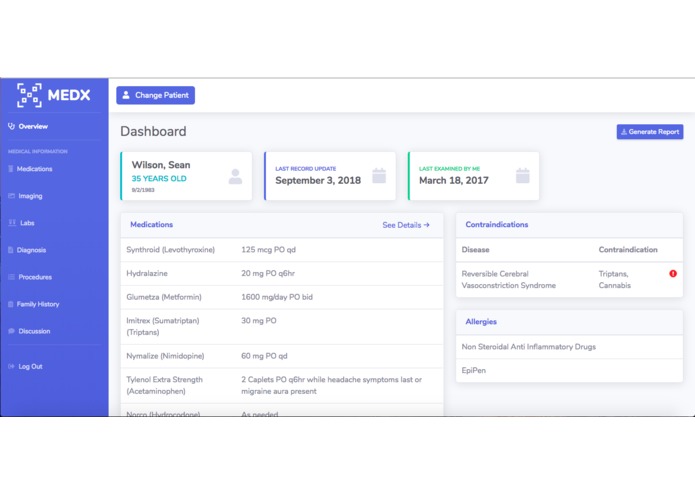The width and height of the screenshot is (695, 494).
Task: Select the EpiPen allergy row
Action: click(569, 370)
